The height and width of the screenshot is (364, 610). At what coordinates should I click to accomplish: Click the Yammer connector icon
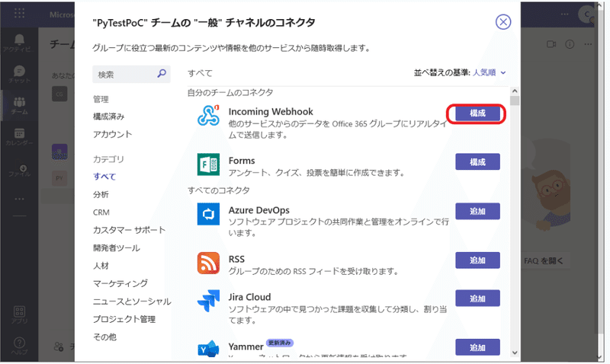[208, 349]
